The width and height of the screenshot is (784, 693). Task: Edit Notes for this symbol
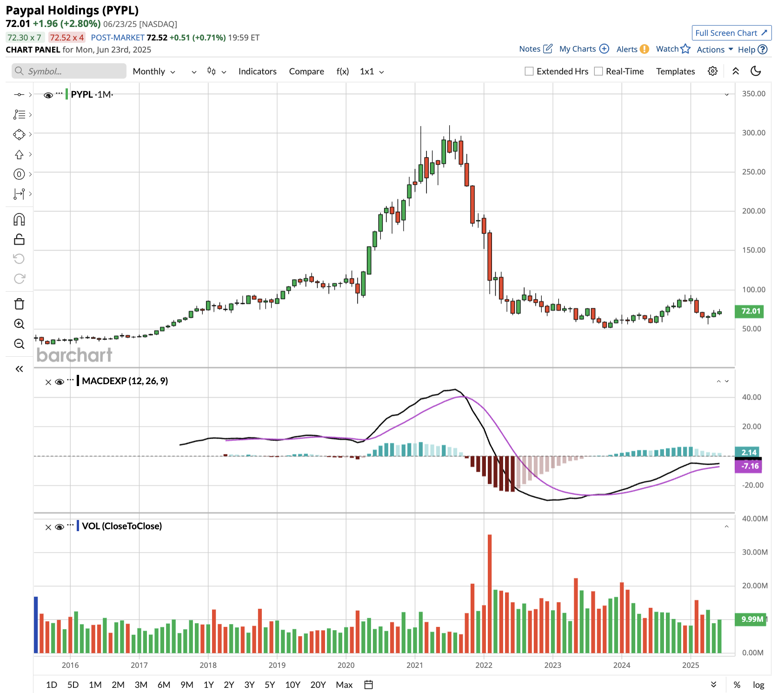pyautogui.click(x=536, y=49)
